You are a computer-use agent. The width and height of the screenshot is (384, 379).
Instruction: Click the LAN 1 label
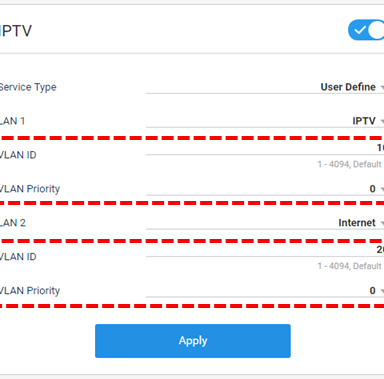(12, 121)
